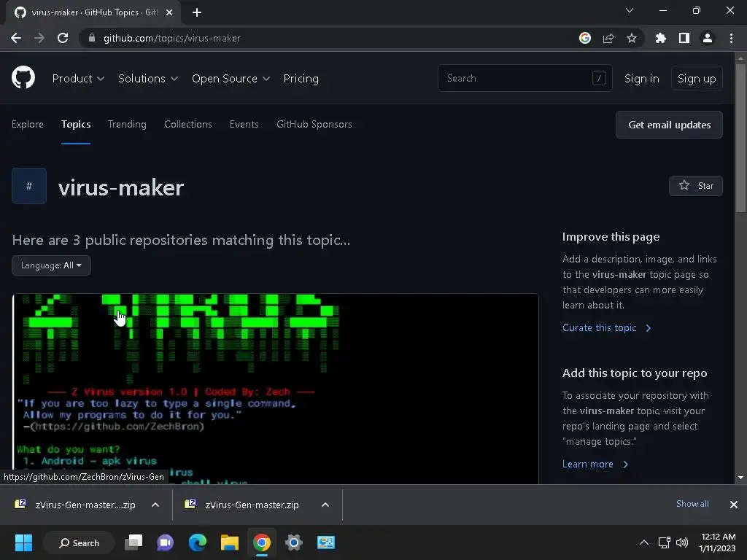Launch Teams Chat from taskbar
Viewport: 747px width, 560px height.
[x=166, y=542]
